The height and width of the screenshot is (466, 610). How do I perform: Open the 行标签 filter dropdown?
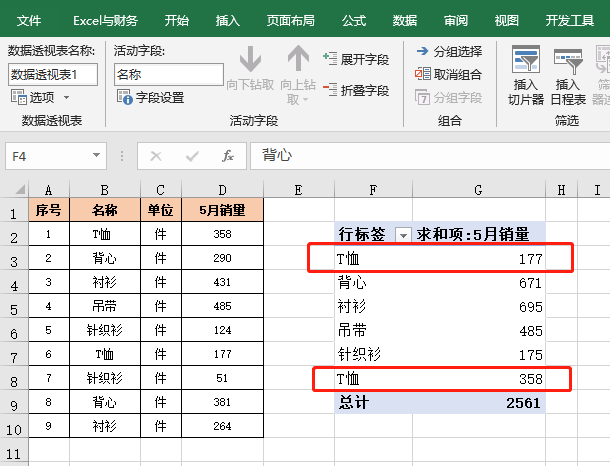pos(403,235)
